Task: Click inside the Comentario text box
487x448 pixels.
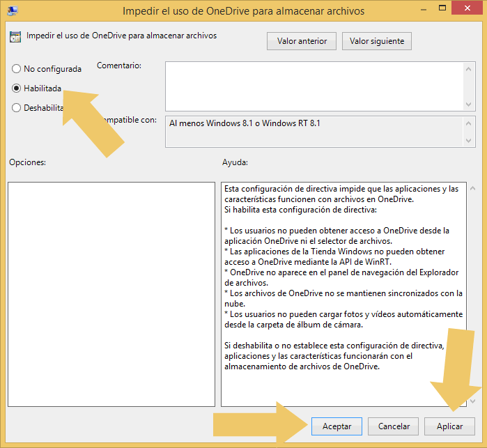Action: [x=314, y=85]
